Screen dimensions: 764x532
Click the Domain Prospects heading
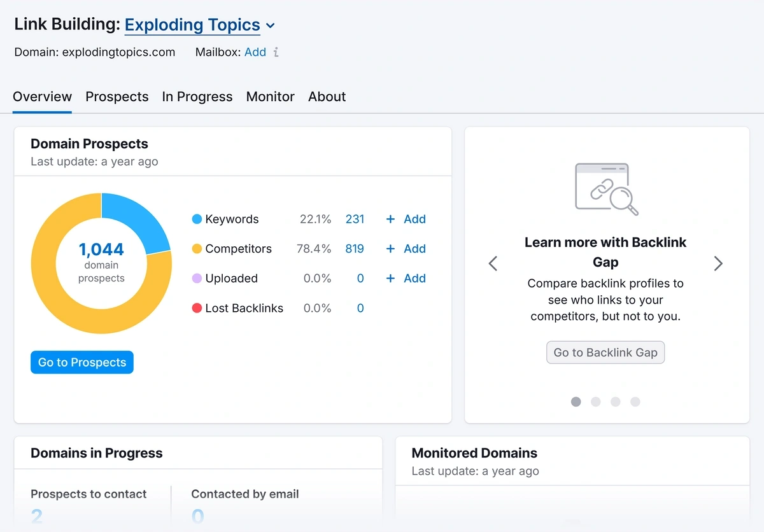click(89, 144)
